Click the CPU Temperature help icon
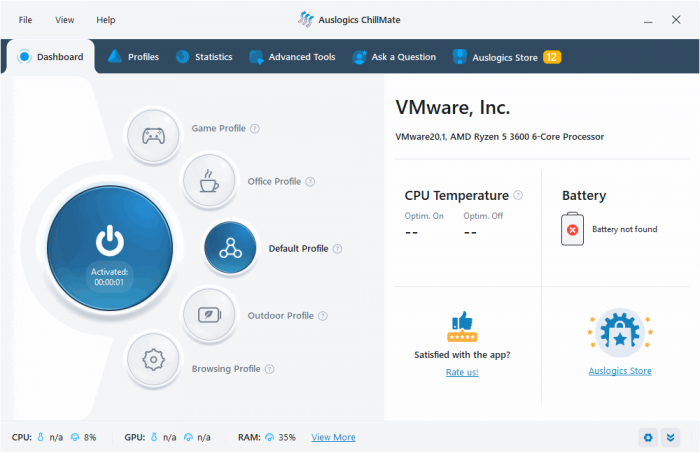 coord(518,196)
